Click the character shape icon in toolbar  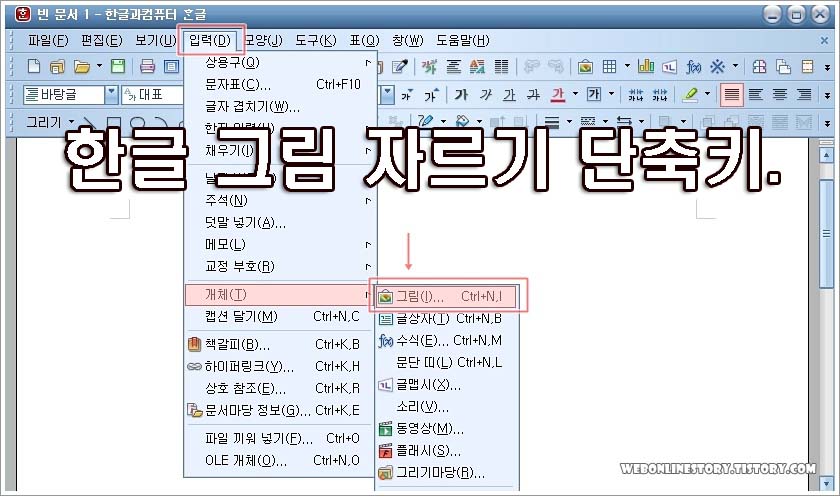tap(429, 66)
